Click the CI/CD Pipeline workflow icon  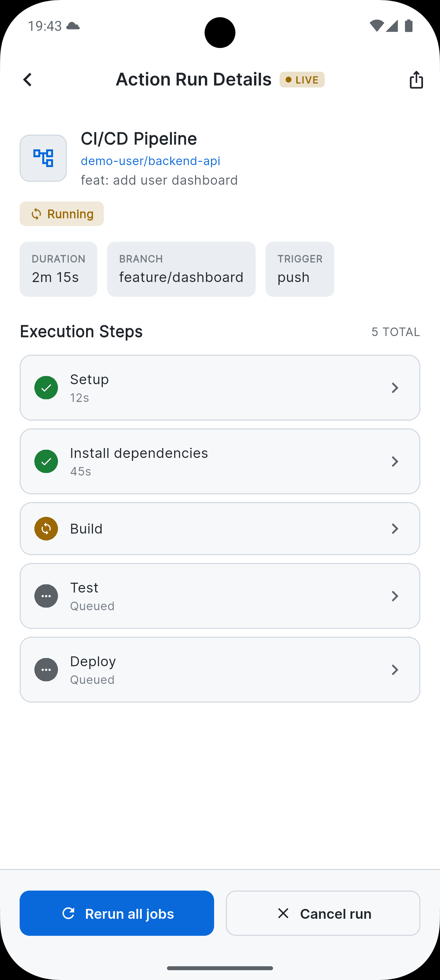tap(43, 158)
